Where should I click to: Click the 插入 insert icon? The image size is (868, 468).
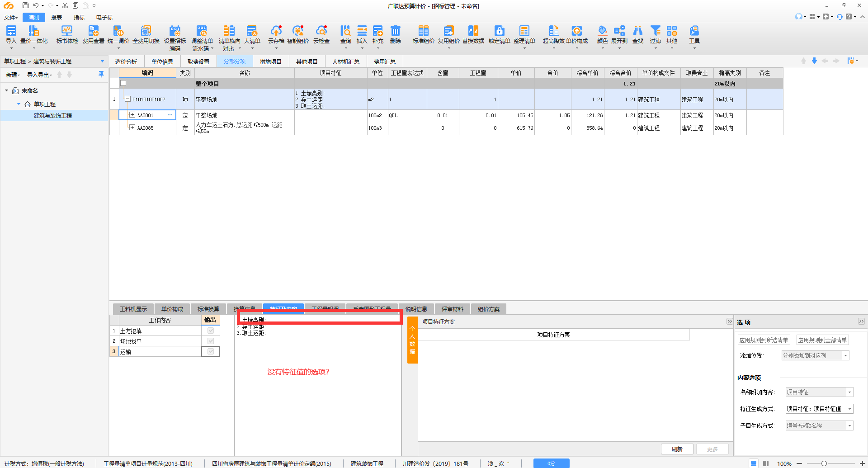click(362, 31)
